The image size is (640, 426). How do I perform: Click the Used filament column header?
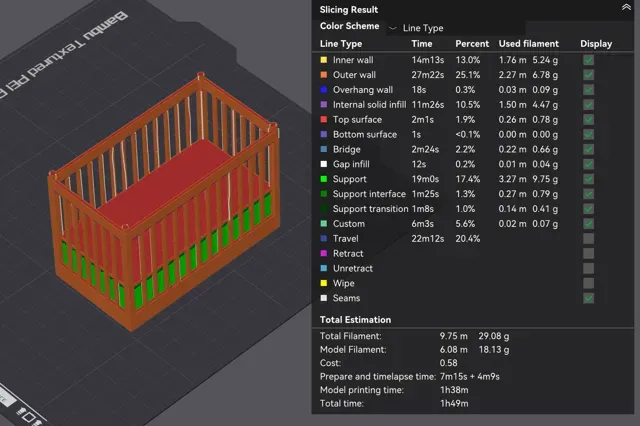529,44
